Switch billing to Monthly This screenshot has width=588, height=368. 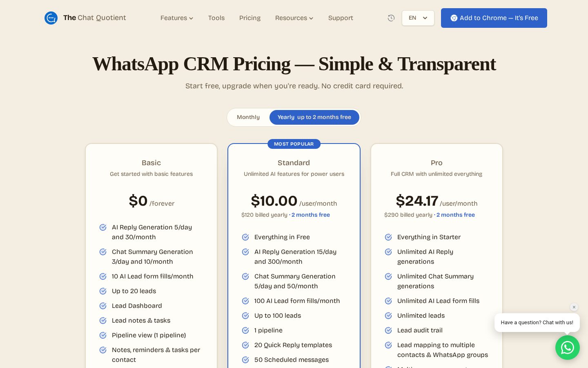pyautogui.click(x=248, y=117)
